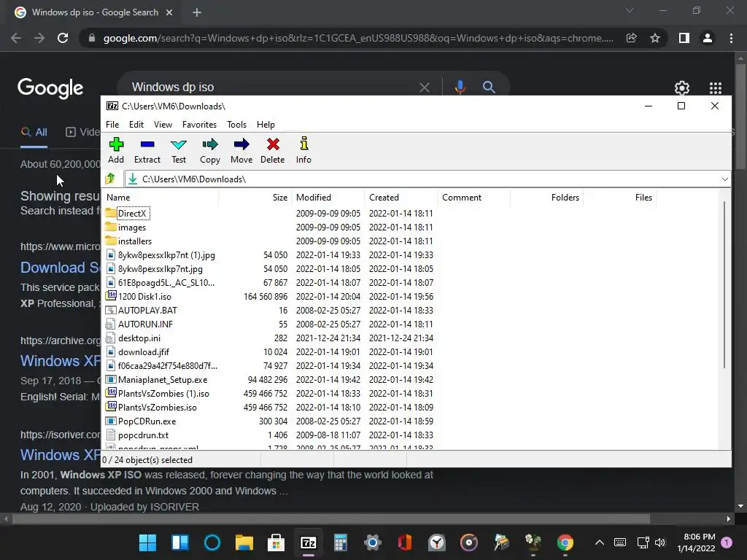
Task: Show hidden system tray icons
Action: (600, 542)
